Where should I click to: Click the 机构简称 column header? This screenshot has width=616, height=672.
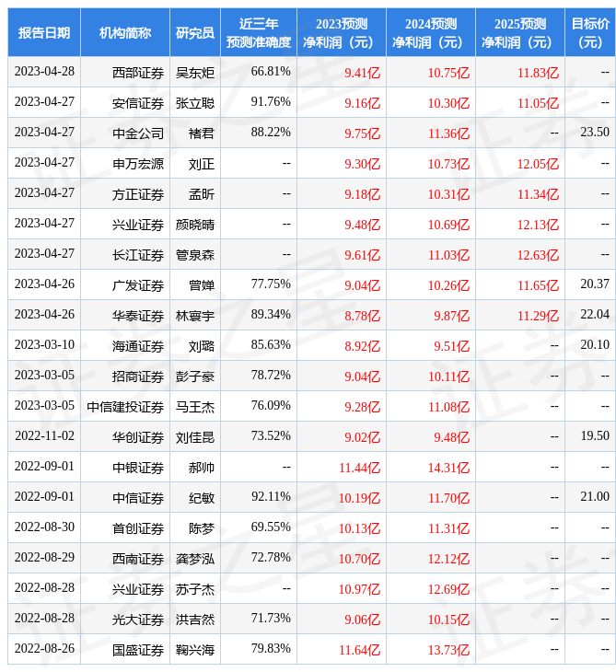coord(125,32)
